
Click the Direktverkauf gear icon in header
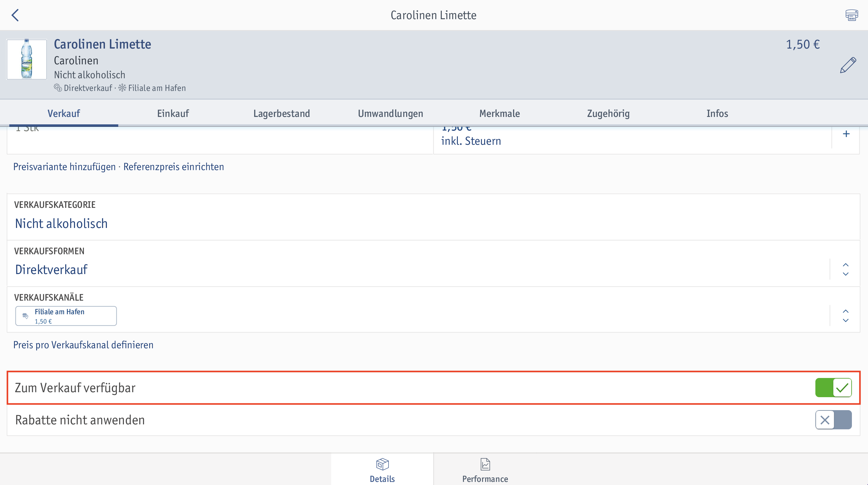click(58, 88)
